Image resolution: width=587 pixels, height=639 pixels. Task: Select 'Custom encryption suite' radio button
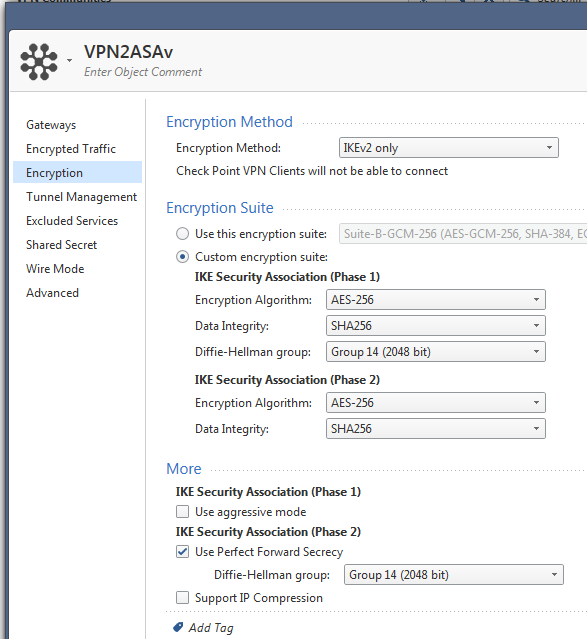click(182, 257)
